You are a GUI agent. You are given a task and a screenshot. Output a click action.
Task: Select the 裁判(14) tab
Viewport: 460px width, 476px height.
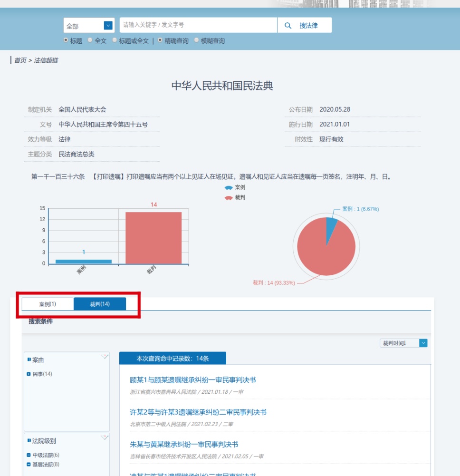click(100, 304)
